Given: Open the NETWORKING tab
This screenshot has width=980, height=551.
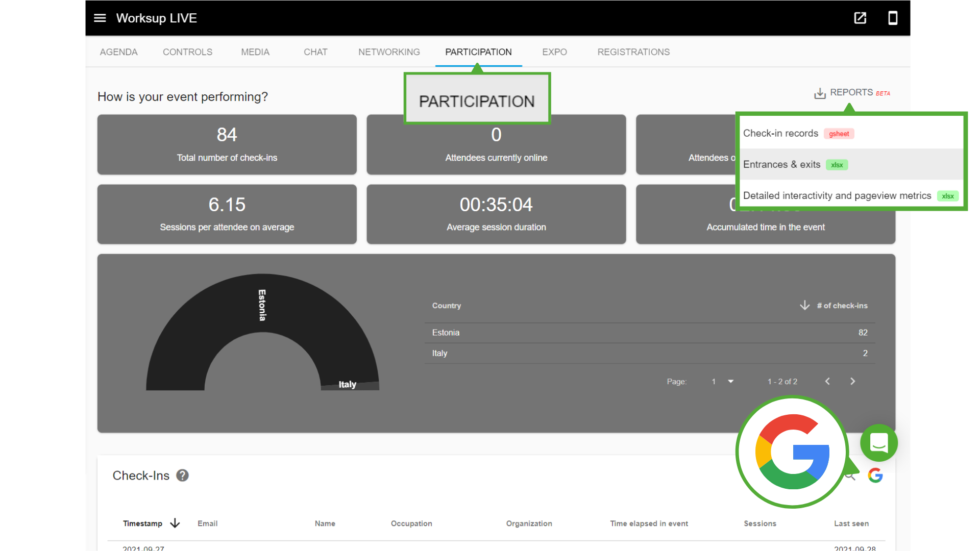Looking at the screenshot, I should pyautogui.click(x=389, y=52).
